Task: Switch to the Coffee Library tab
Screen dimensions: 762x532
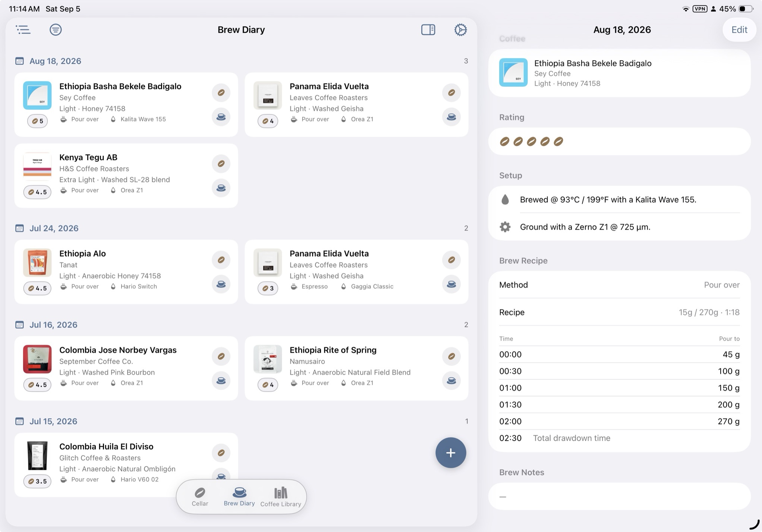Action: (281, 497)
